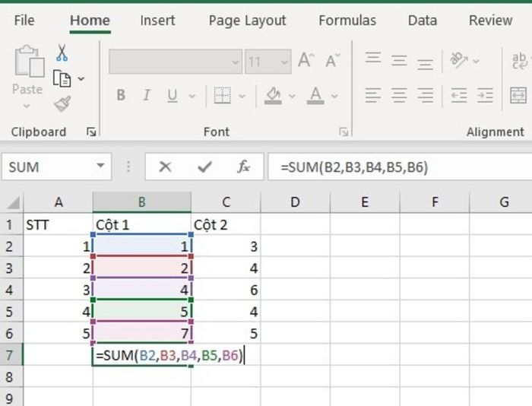Open Insert Function fx dialog
532x406 pixels.
(244, 167)
